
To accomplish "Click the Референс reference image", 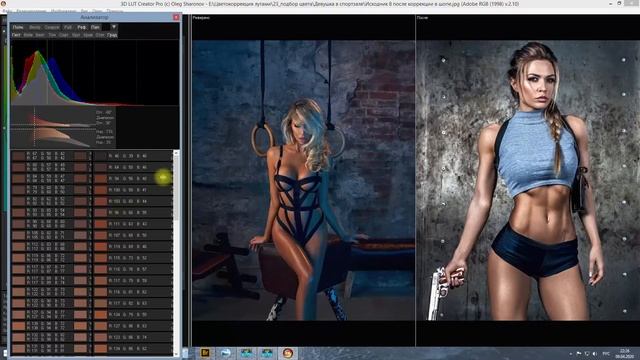I will coord(303,180).
